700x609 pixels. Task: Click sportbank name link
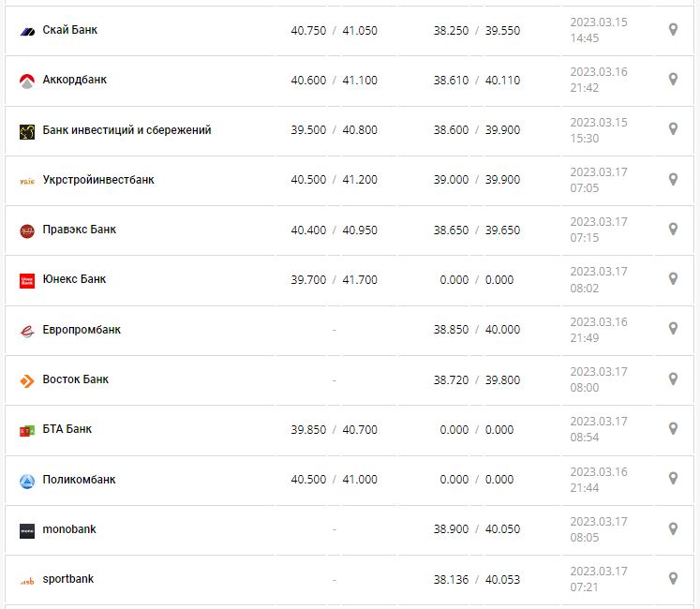pyautogui.click(x=68, y=578)
